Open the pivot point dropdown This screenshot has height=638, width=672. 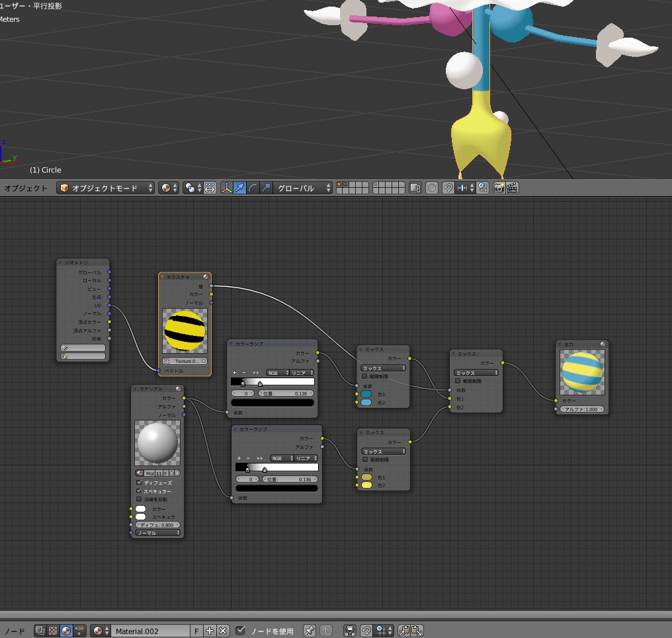(x=192, y=188)
